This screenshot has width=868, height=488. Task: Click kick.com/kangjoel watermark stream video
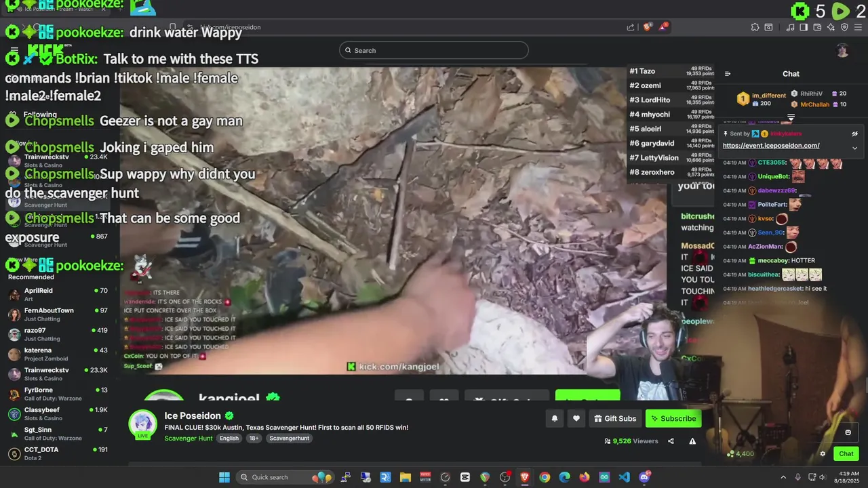coord(393,367)
